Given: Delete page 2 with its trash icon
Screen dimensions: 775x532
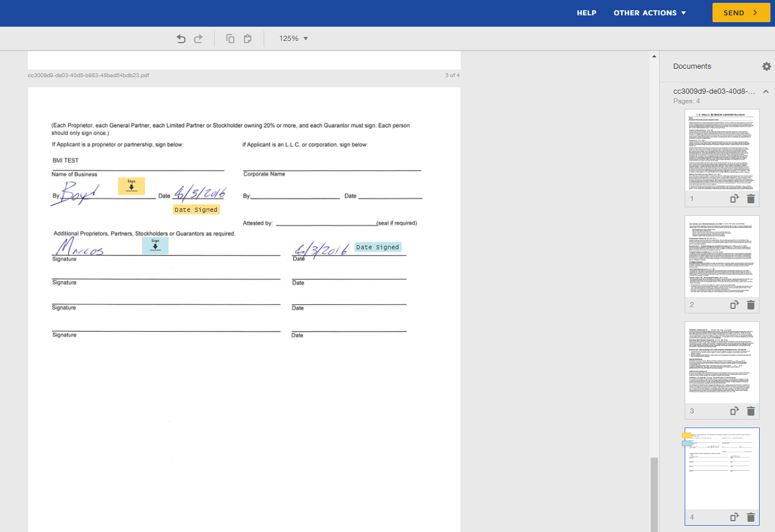Looking at the screenshot, I should [x=751, y=305].
